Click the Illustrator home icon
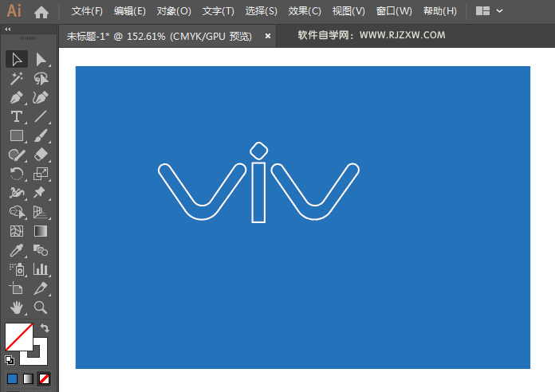This screenshot has width=555, height=392. point(41,12)
